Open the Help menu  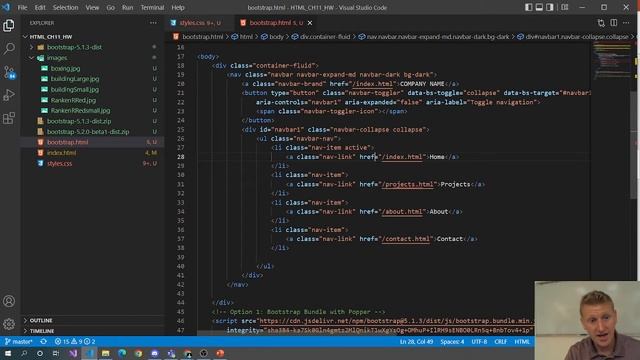(x=178, y=7)
